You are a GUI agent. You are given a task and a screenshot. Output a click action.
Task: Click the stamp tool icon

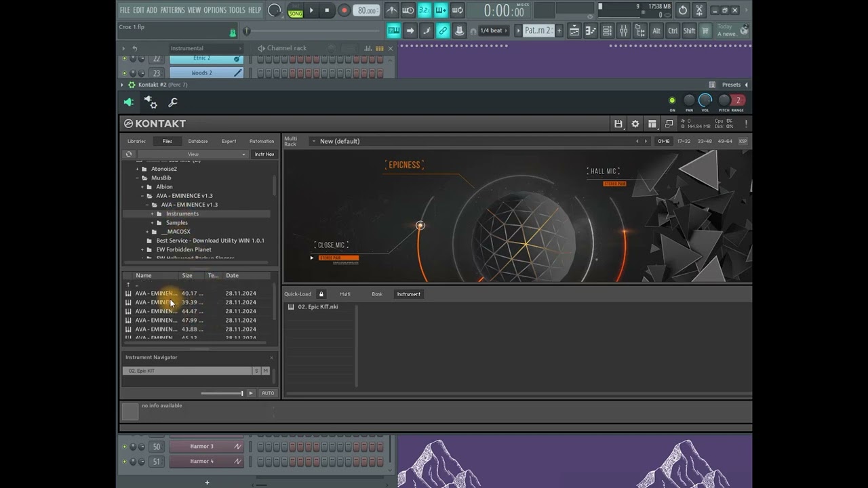coord(459,30)
